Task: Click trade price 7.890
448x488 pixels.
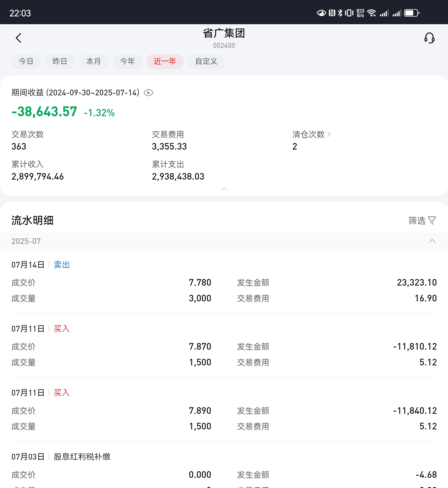Action: tap(200, 411)
